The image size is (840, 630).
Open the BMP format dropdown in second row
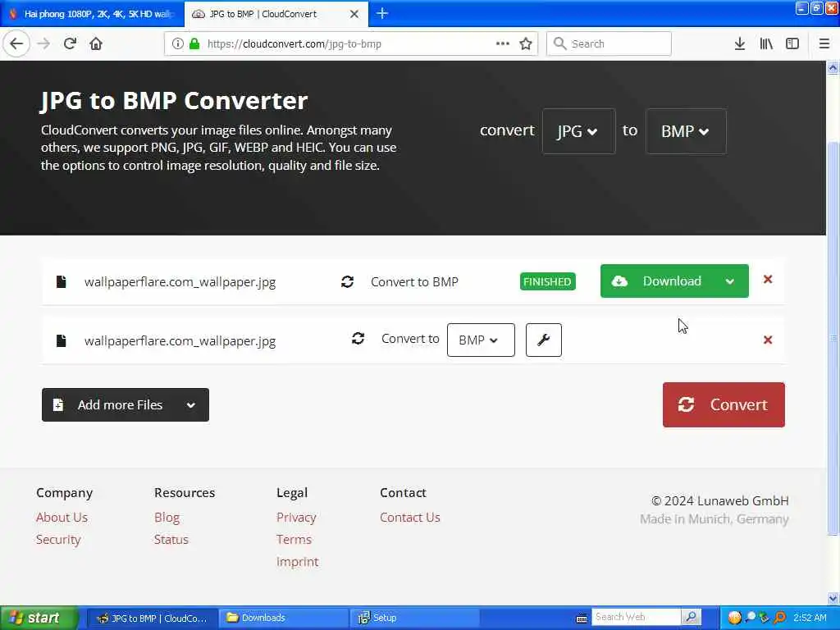(481, 340)
